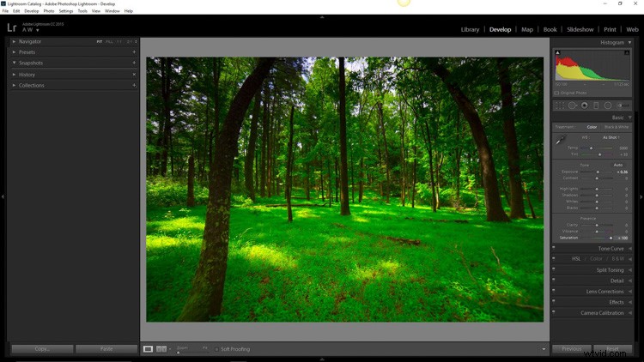The image size is (644, 362).
Task: Switch to the Slideshow module
Action: [x=580, y=29]
